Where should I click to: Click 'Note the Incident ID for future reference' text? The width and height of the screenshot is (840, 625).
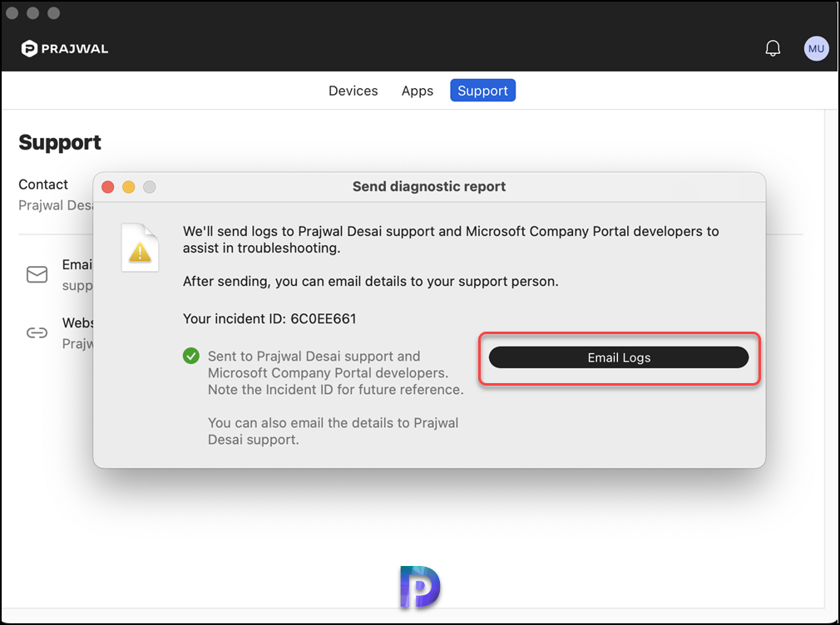tap(336, 389)
